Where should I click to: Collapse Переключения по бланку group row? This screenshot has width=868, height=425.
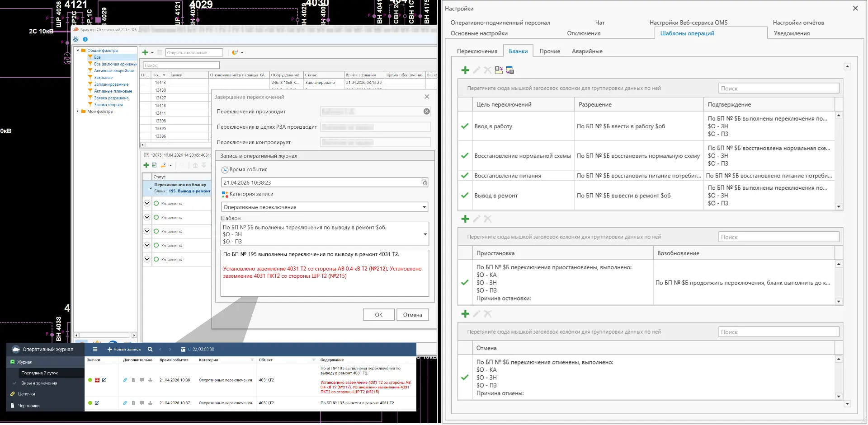coord(150,187)
